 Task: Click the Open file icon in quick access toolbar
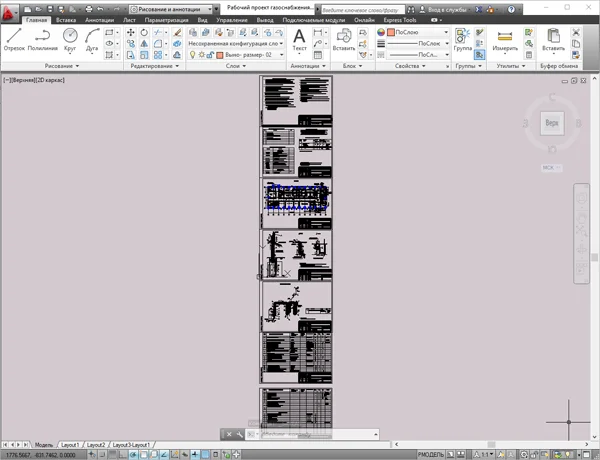click(39, 9)
